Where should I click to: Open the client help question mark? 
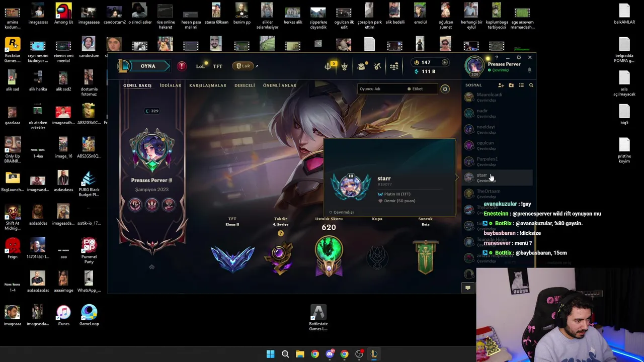[x=497, y=57]
